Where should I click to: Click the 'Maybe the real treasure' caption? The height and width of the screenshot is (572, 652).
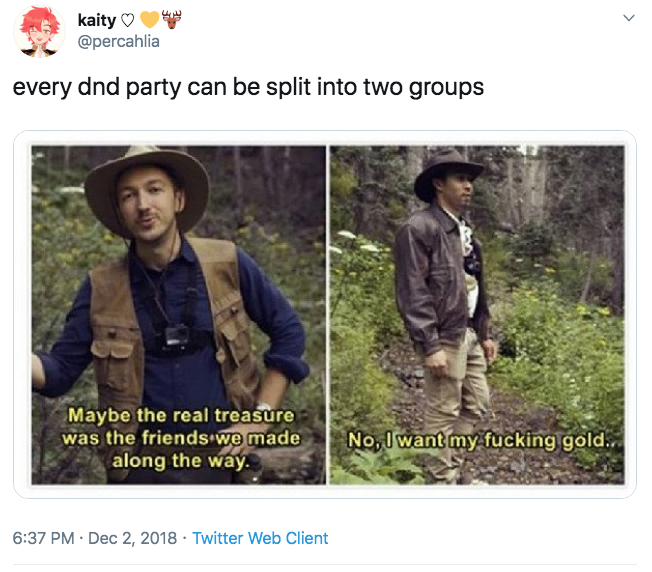click(x=181, y=438)
